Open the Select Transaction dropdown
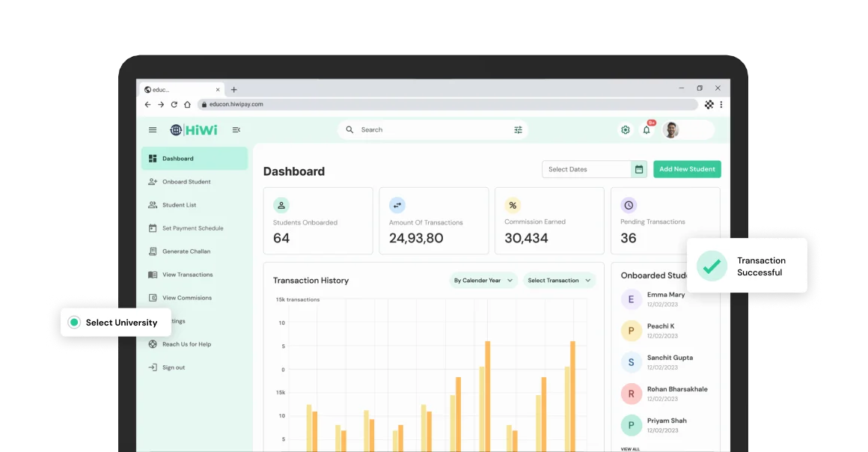The image size is (868, 452). 559,281
